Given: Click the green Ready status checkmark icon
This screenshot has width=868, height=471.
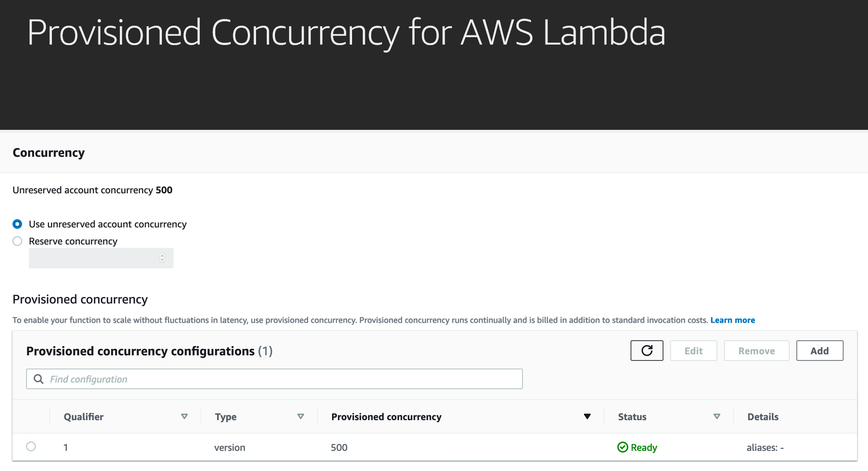Looking at the screenshot, I should tap(623, 447).
